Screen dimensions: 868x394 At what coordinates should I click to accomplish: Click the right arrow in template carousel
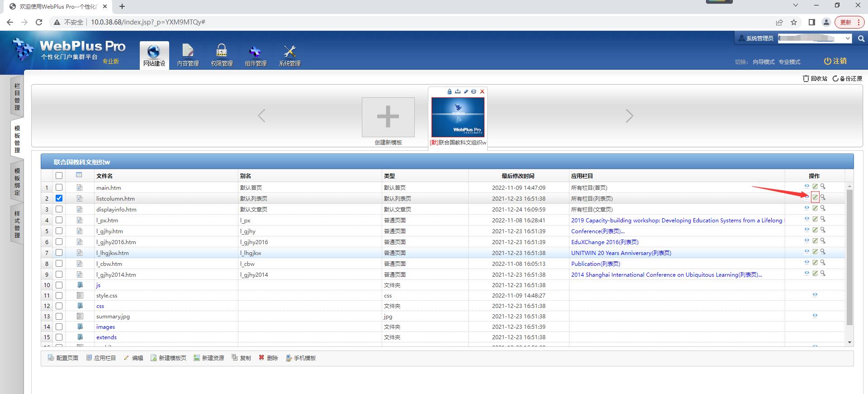(629, 116)
